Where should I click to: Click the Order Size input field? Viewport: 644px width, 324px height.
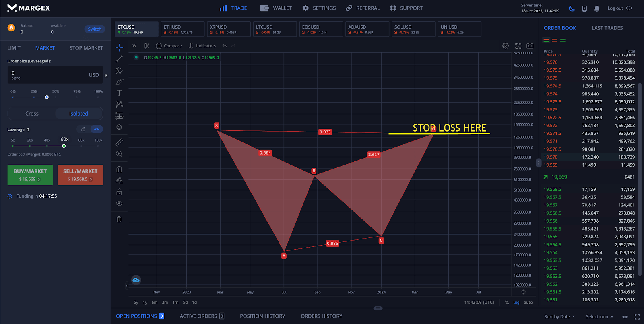(48, 75)
